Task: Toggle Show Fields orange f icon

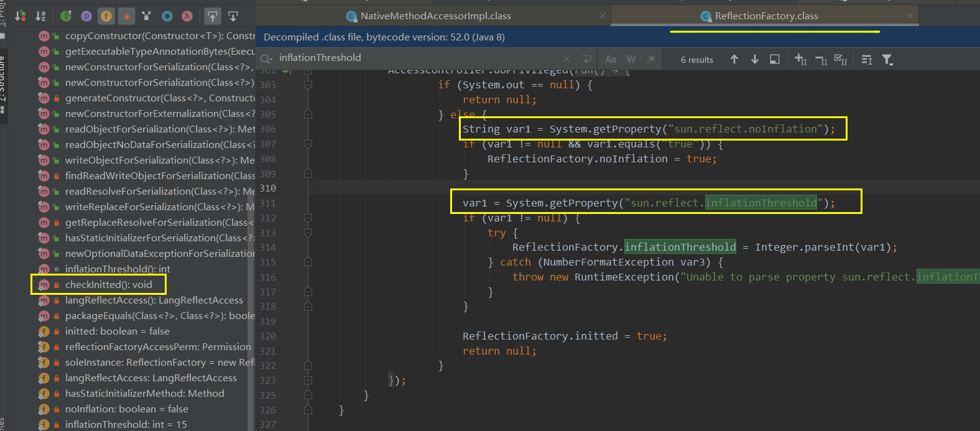Action: click(x=106, y=16)
